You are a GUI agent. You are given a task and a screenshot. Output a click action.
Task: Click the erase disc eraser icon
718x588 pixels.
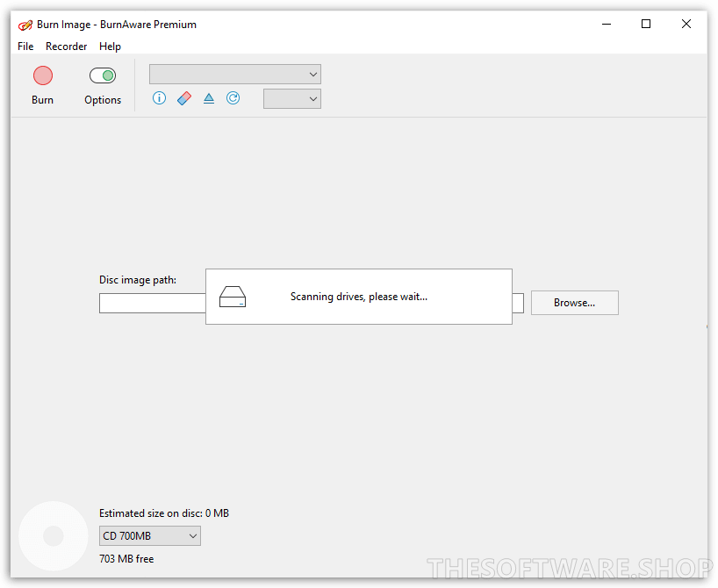183,98
